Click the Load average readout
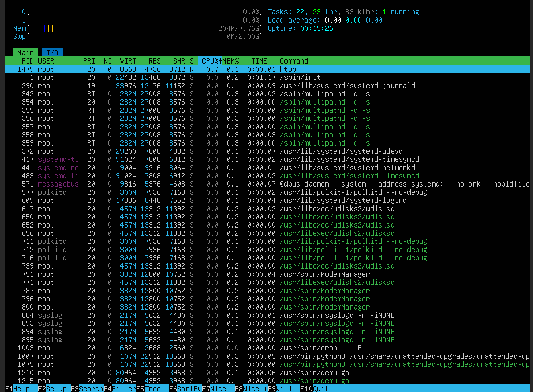Viewport: 533px width, 392px height. coord(324,20)
